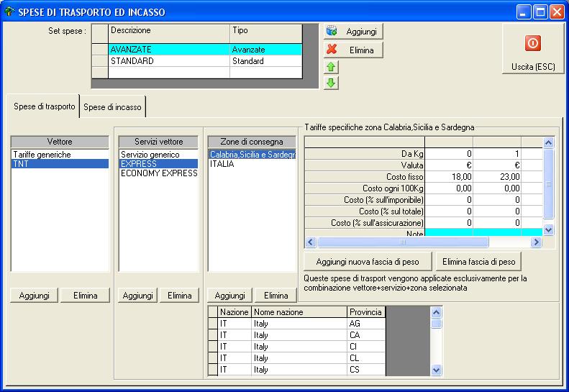Exit with the Uscita (ESC) button
569x392 pixels.
pos(533,49)
